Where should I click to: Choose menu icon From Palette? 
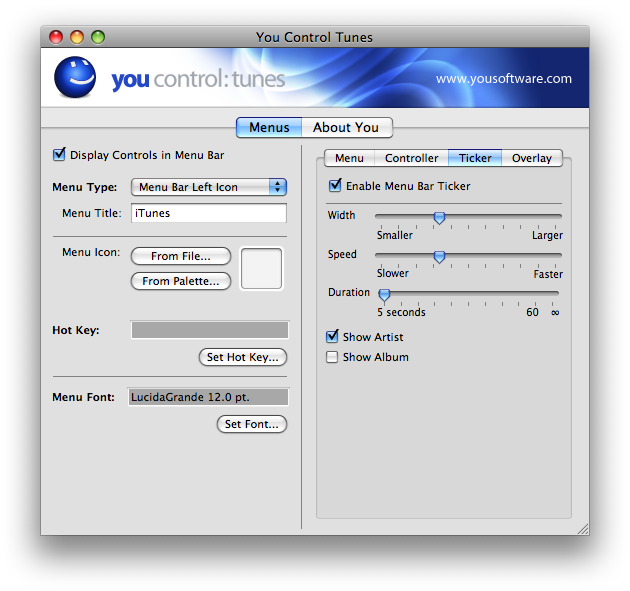point(181,281)
